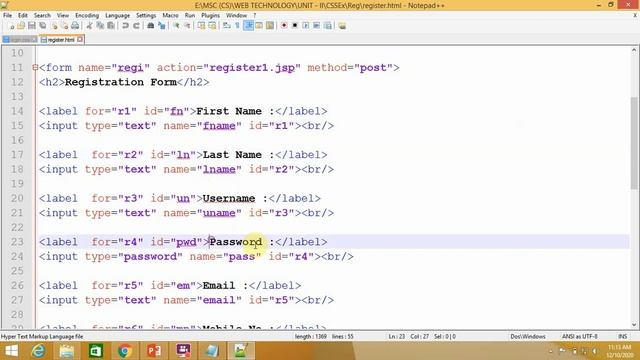Image resolution: width=640 pixels, height=360 pixels.
Task: Click the vertical scrollbar thumb
Action: coord(634,143)
